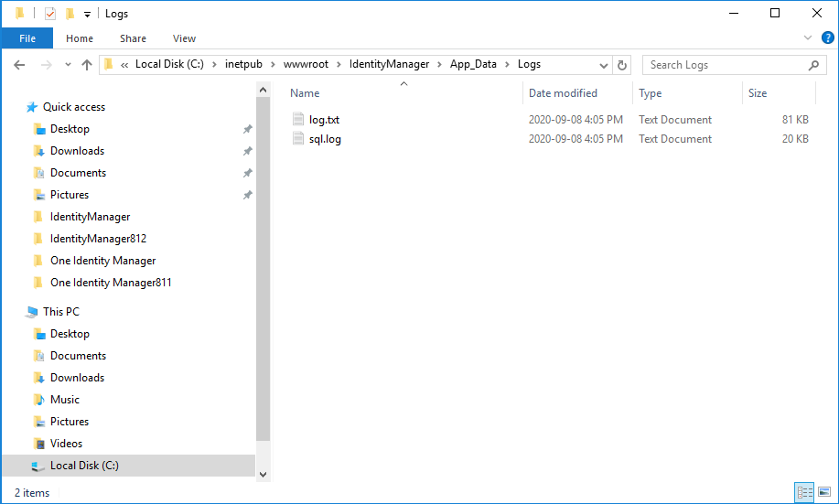
Task: Open address bar history dropdown
Action: pyautogui.click(x=603, y=65)
